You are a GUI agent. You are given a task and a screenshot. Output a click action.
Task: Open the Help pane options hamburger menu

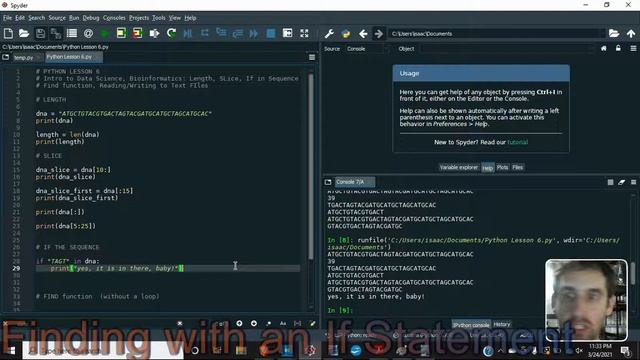coord(633,49)
